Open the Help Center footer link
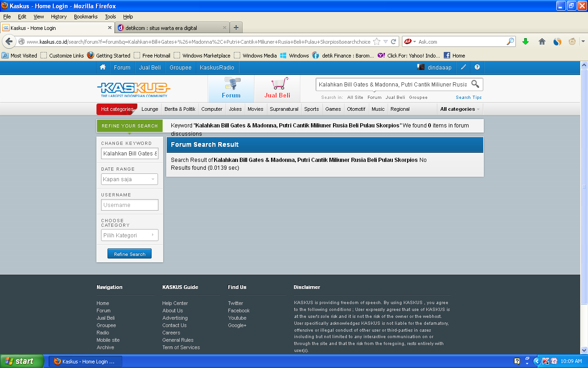This screenshot has height=368, width=588. [175, 303]
